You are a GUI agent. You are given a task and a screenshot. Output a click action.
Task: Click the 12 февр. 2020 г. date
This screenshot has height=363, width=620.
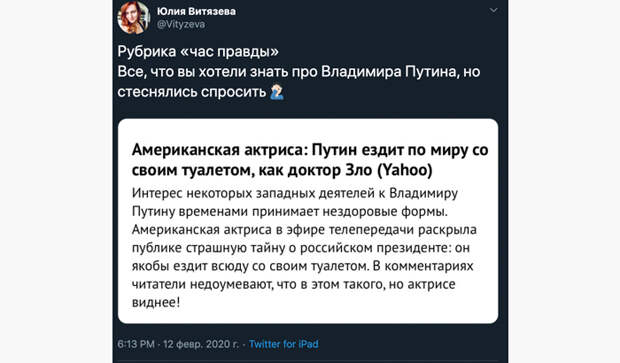coord(201,344)
